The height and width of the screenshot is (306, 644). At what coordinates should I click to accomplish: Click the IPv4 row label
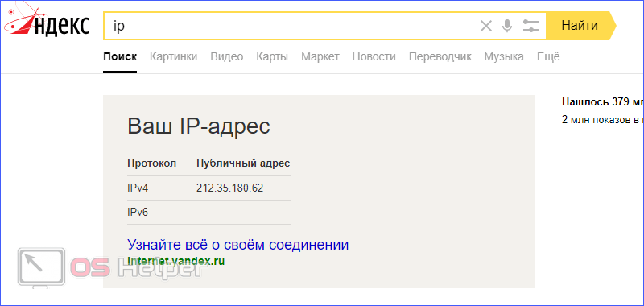tap(138, 188)
